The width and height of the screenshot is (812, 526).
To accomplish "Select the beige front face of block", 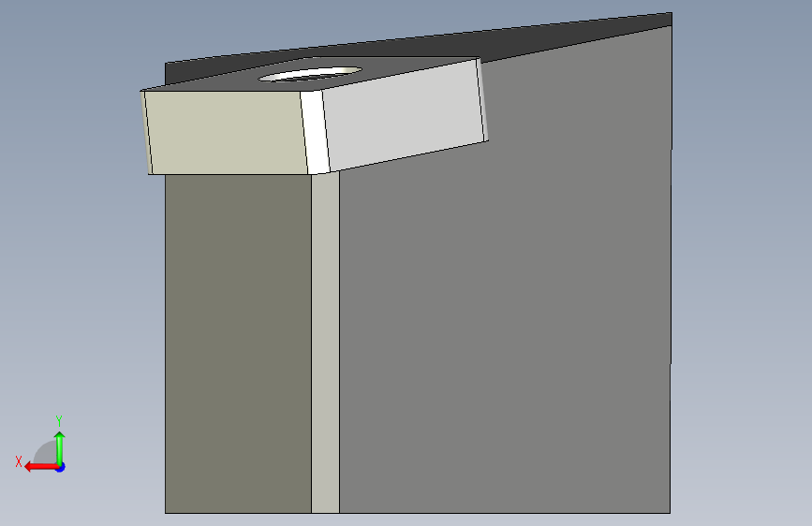I will (x=227, y=133).
